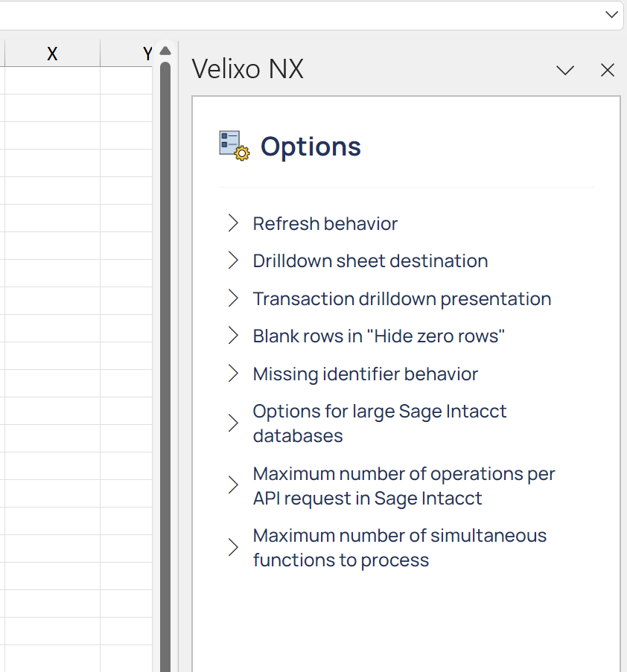Click the Options gear icon
627x672 pixels.
click(234, 146)
